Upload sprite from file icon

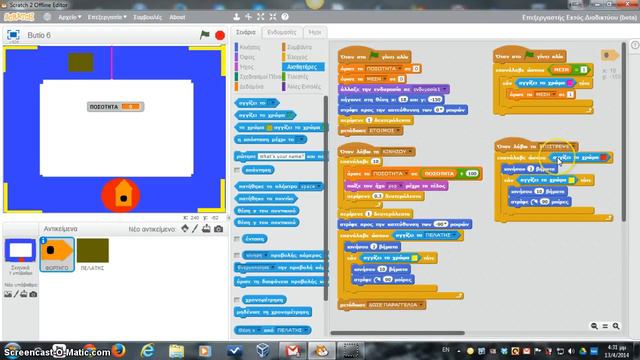tap(206, 229)
